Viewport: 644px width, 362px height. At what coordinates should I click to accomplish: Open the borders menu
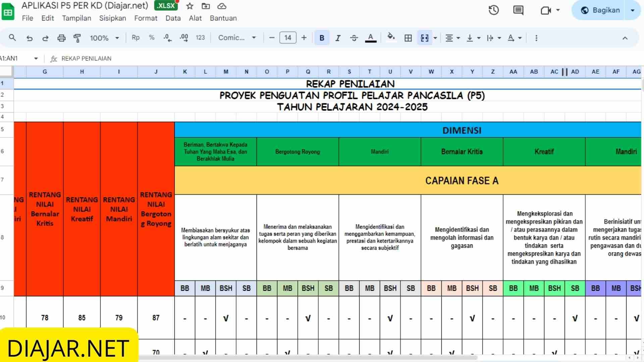point(408,38)
